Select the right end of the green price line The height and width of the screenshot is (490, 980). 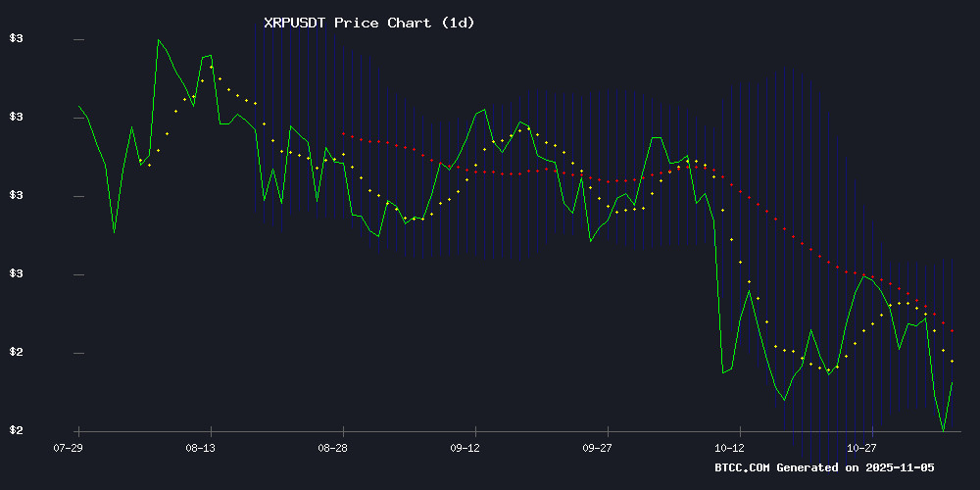click(952, 383)
